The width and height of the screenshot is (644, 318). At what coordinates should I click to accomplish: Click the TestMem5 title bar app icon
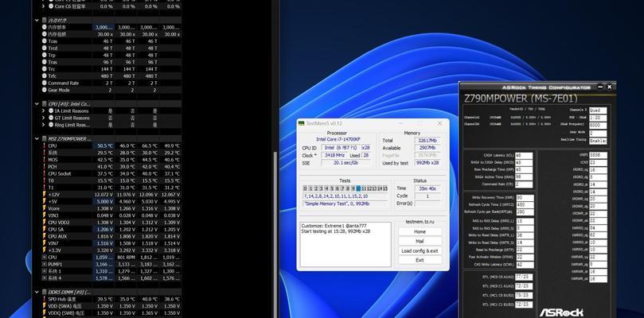click(302, 123)
